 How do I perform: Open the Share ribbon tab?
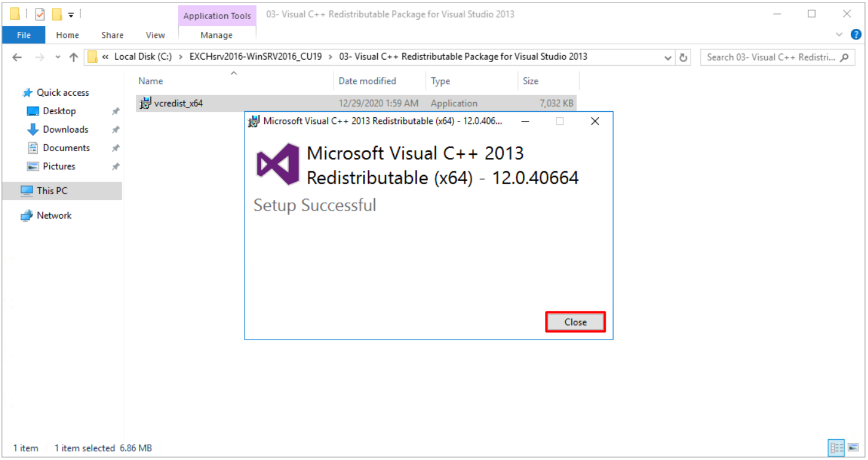(112, 35)
